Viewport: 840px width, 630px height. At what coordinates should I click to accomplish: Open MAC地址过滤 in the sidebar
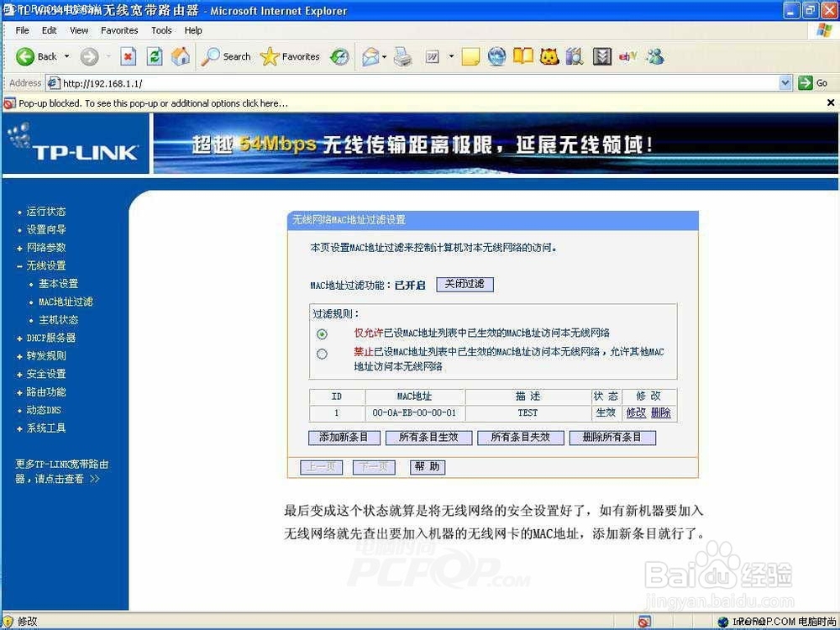66,302
